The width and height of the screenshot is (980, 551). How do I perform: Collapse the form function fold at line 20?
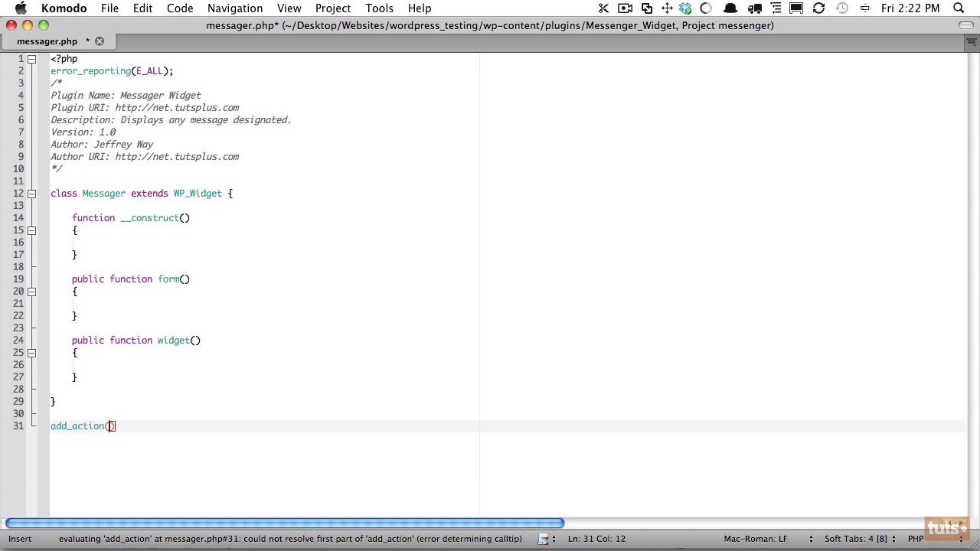point(32,292)
